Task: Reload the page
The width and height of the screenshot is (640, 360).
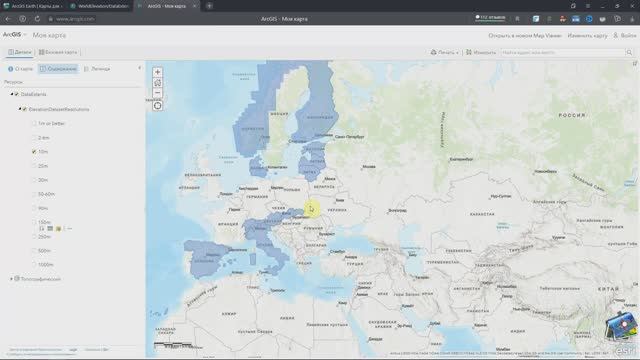Action: click(37, 19)
